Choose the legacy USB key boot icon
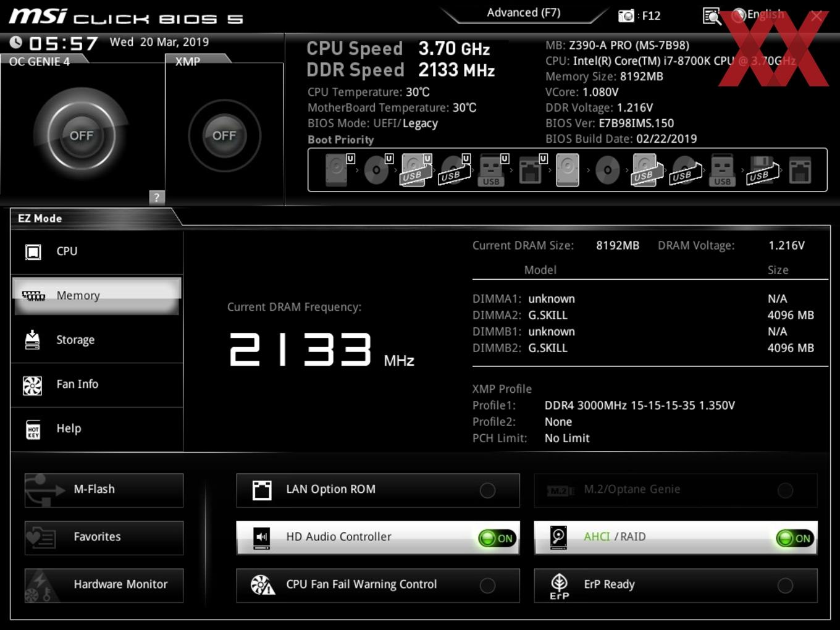 click(x=723, y=170)
